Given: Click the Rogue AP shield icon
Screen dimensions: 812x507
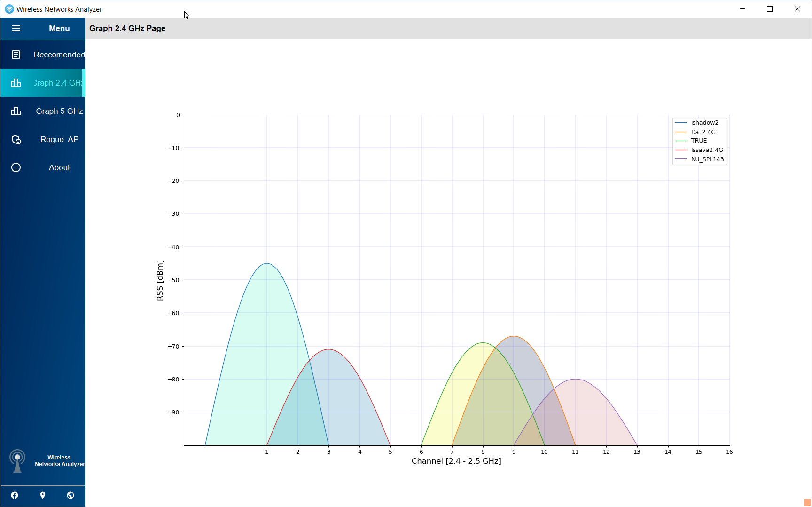Looking at the screenshot, I should pyautogui.click(x=16, y=140).
